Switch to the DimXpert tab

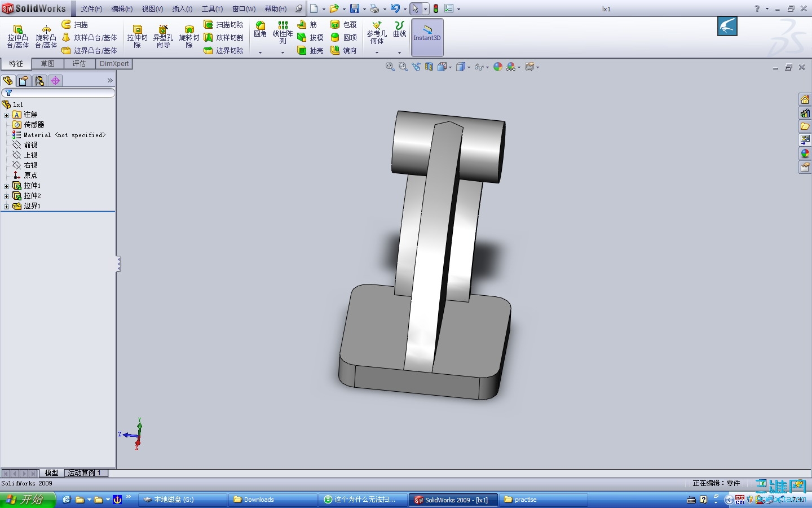point(114,64)
